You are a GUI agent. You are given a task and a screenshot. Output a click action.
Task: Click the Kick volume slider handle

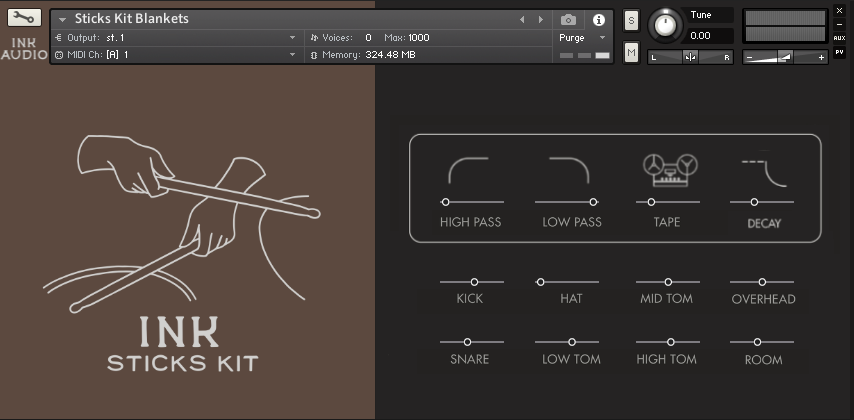point(474,282)
